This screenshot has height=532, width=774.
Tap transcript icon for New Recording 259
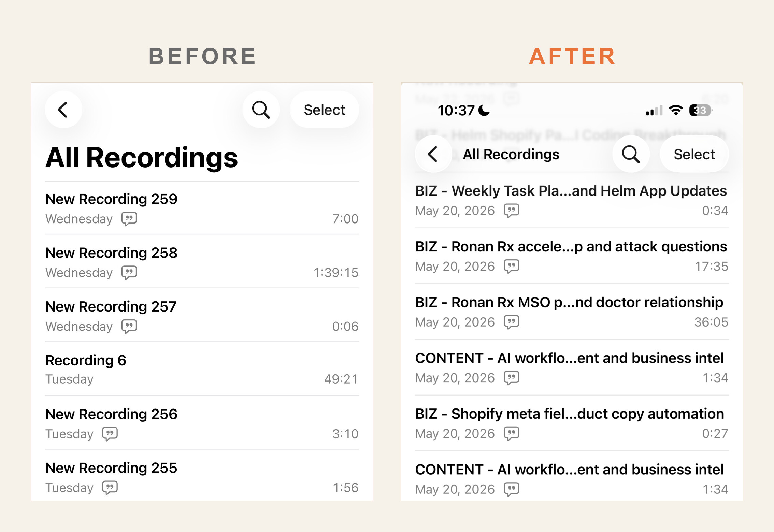(129, 219)
